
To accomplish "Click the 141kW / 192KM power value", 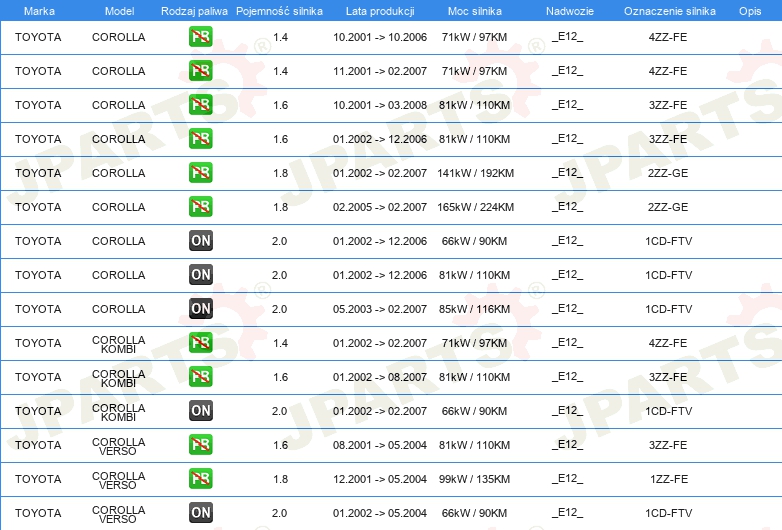I will pyautogui.click(x=475, y=173).
